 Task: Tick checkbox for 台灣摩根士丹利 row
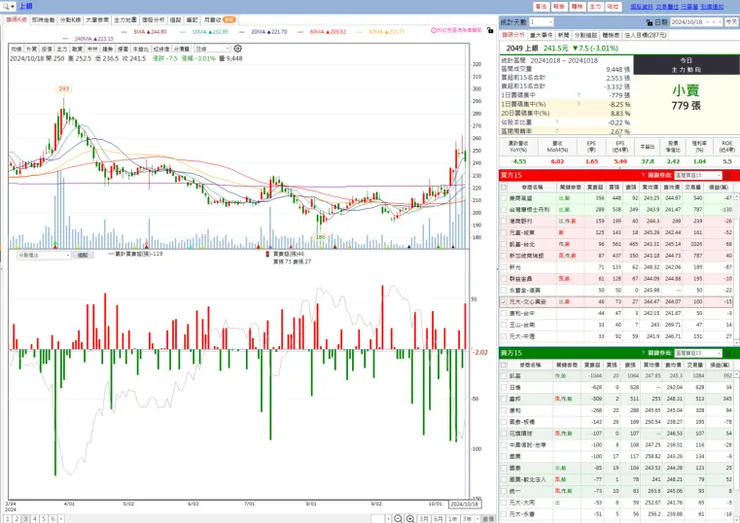[504, 210]
